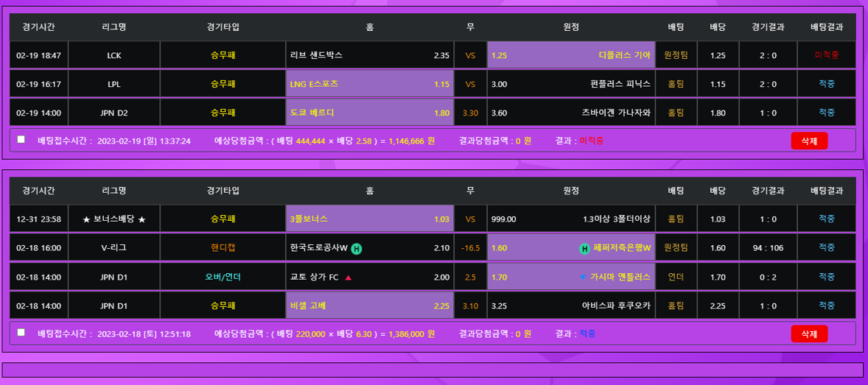This screenshot has height=385, width=868.
Task: Click the 오버/언더 game type label
Action: click(223, 277)
